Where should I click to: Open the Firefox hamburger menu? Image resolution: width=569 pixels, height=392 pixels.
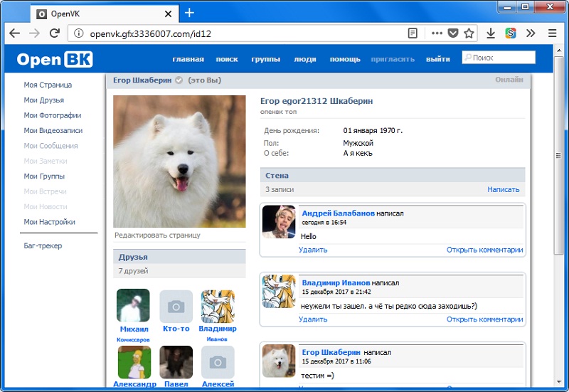(x=553, y=33)
